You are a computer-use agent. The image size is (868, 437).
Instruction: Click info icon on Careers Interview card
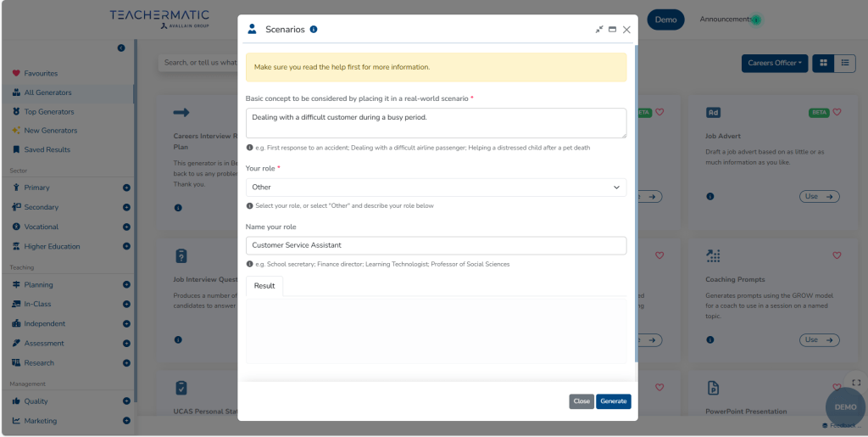178,208
